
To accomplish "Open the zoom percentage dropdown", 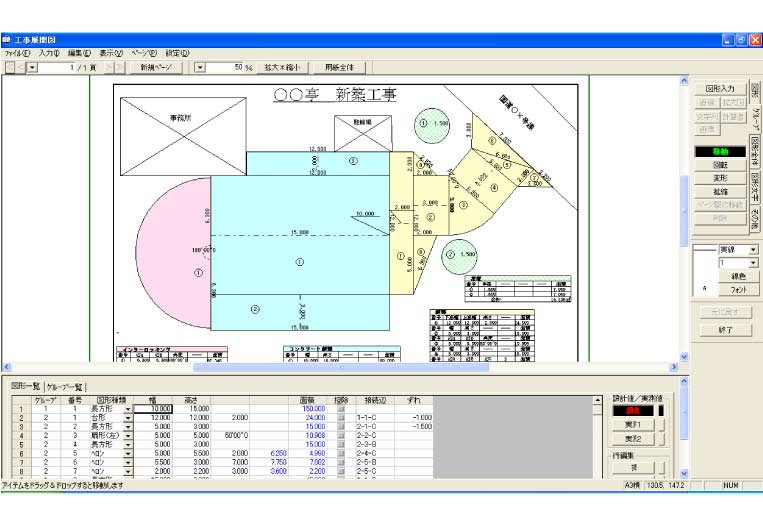I will click(x=199, y=67).
